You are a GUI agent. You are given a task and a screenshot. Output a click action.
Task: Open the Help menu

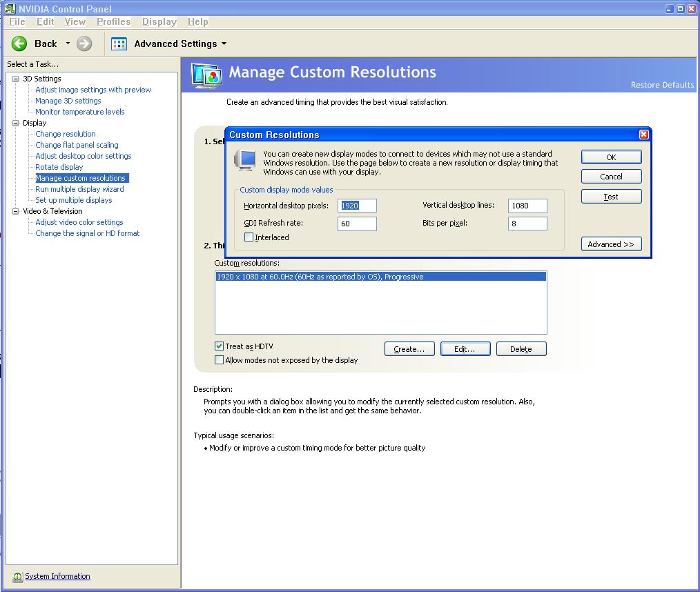click(x=197, y=21)
